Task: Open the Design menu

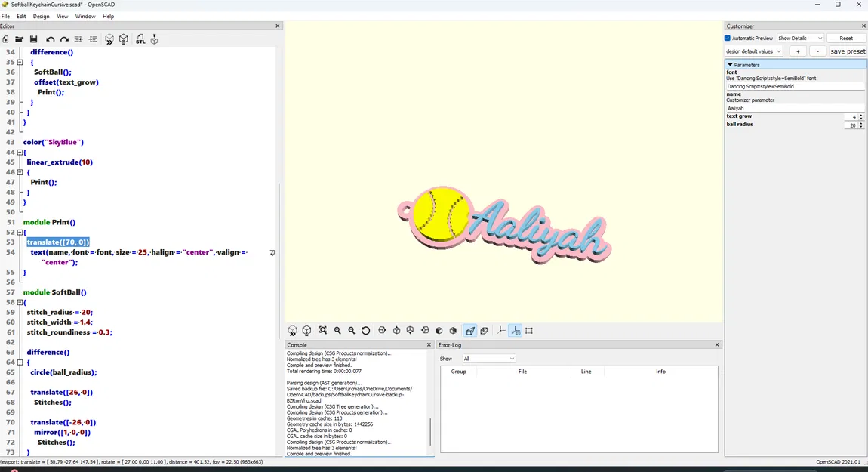Action: [41, 16]
